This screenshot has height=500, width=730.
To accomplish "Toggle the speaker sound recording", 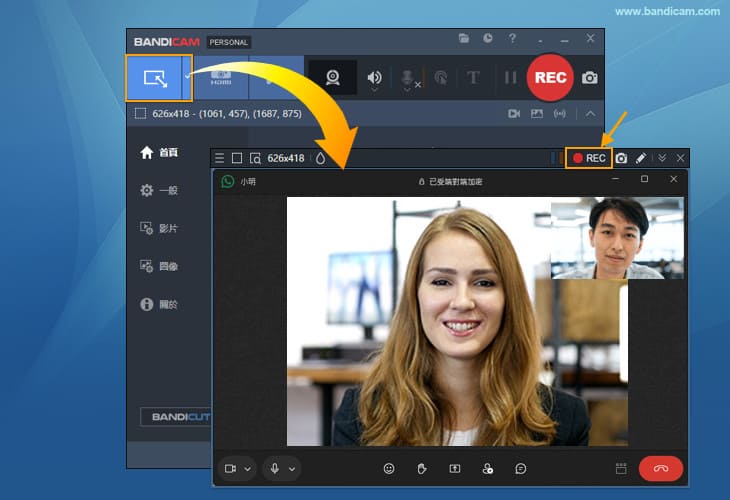I will (x=374, y=77).
